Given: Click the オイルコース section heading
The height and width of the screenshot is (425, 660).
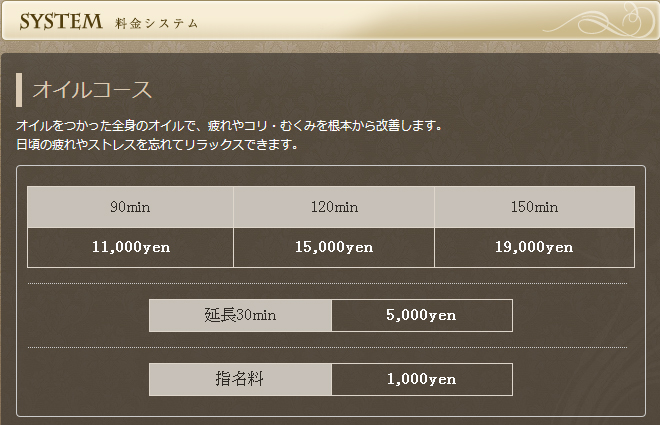Looking at the screenshot, I should 92,90.
